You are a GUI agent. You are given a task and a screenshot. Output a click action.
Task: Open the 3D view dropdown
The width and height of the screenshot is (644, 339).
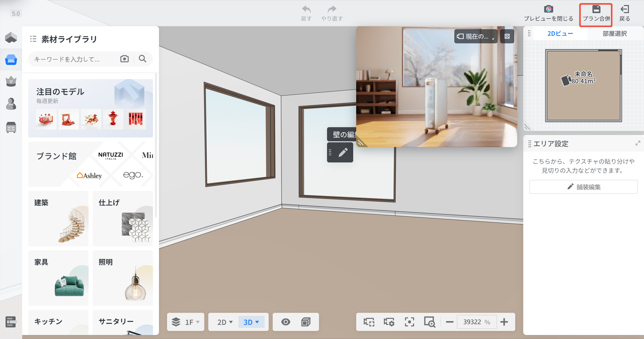[x=251, y=322]
